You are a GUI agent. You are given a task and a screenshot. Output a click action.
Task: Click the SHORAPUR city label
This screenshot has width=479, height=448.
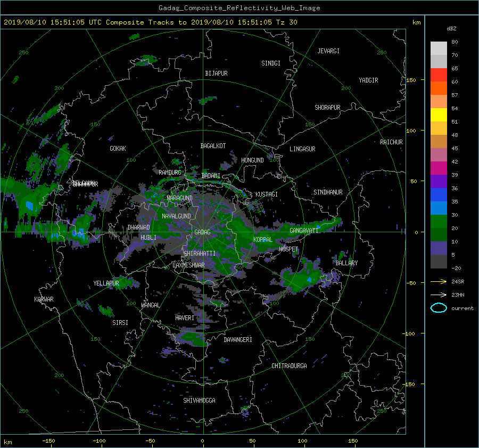point(327,108)
